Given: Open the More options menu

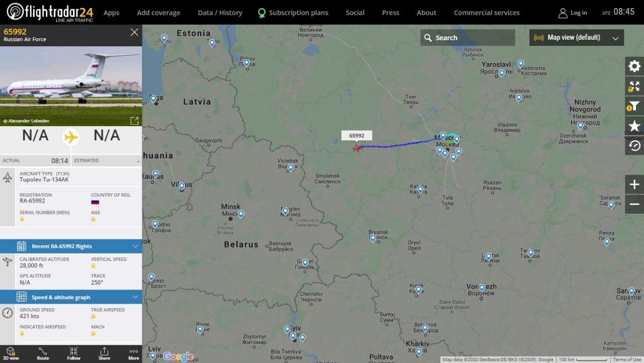Looking at the screenshot, I should (133, 354).
